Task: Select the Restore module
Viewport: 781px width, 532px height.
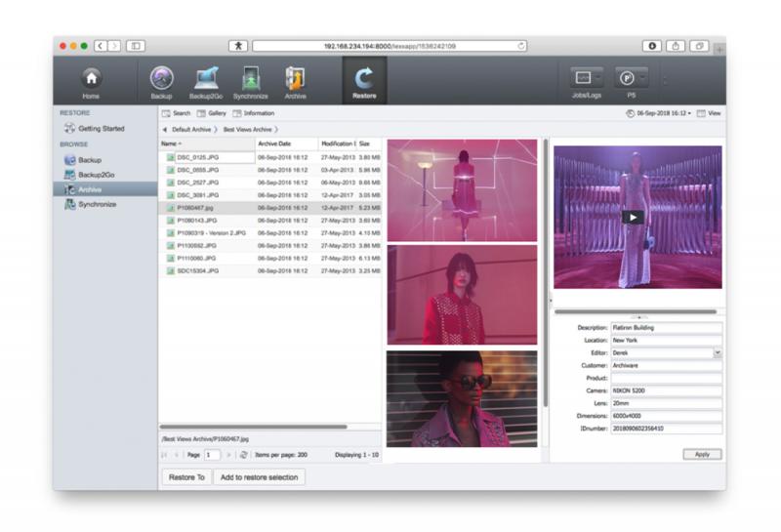Action: (364, 81)
